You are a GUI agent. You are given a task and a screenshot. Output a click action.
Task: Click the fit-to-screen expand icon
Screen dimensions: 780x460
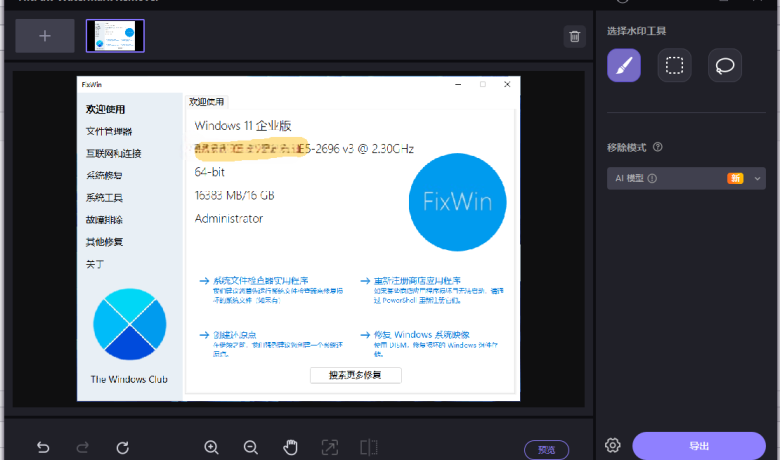[330, 448]
